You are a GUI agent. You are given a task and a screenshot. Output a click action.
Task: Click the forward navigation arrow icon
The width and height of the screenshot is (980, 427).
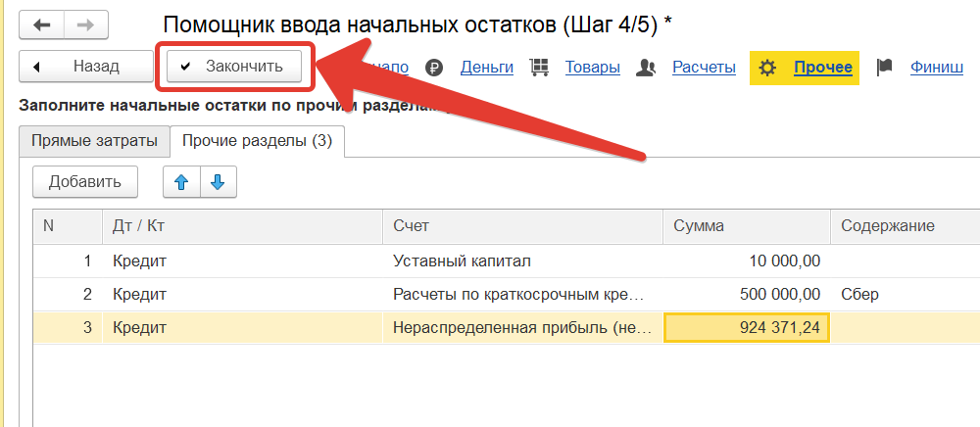click(86, 24)
